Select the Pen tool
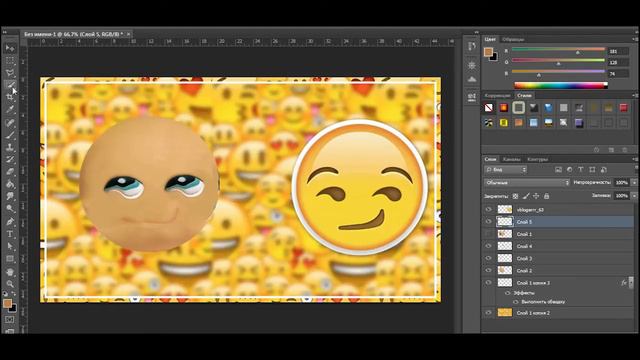This screenshot has width=640, height=360. (10, 222)
